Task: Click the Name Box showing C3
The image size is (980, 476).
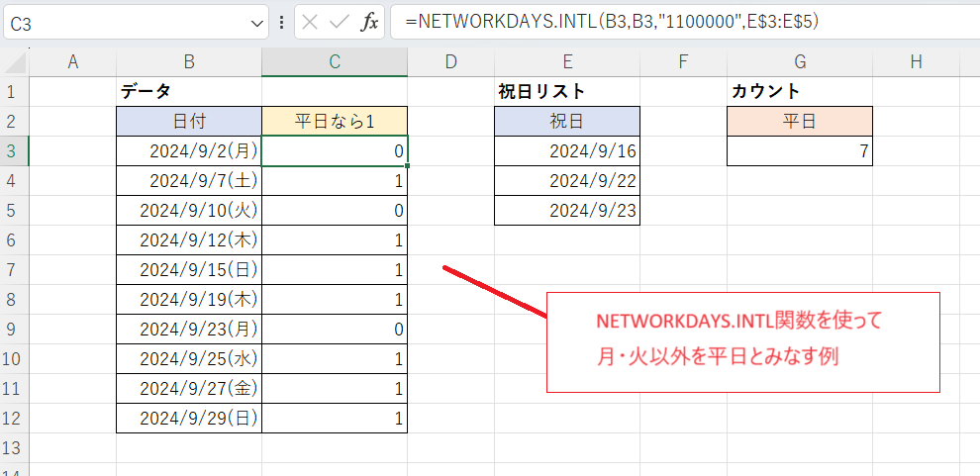Action: pos(137,23)
